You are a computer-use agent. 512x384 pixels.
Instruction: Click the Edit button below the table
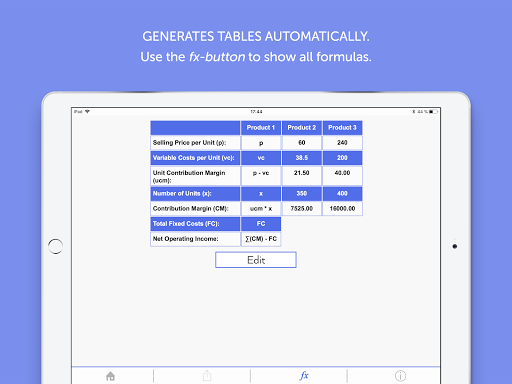[256, 260]
